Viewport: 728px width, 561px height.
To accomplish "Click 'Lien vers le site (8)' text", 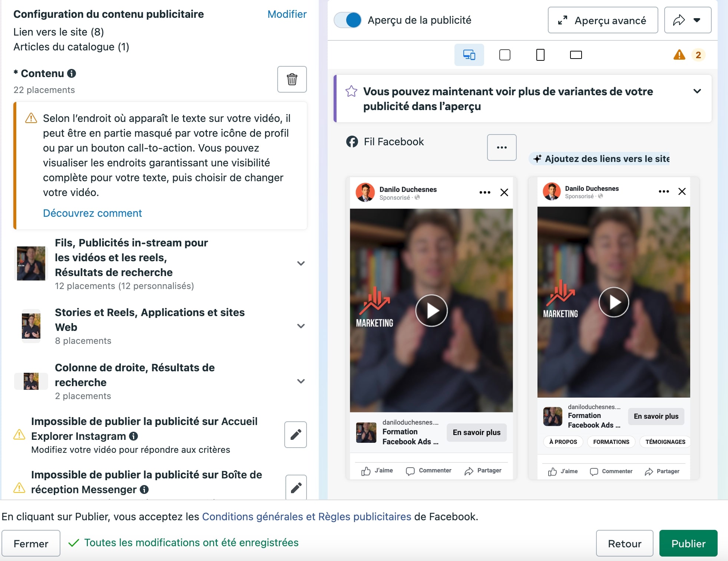I will coord(59,32).
